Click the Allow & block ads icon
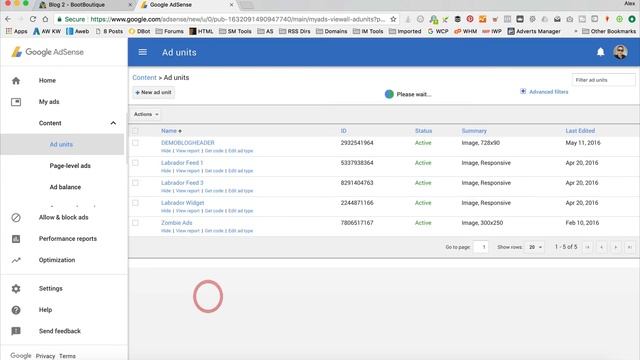The image size is (640, 360). (x=16, y=218)
